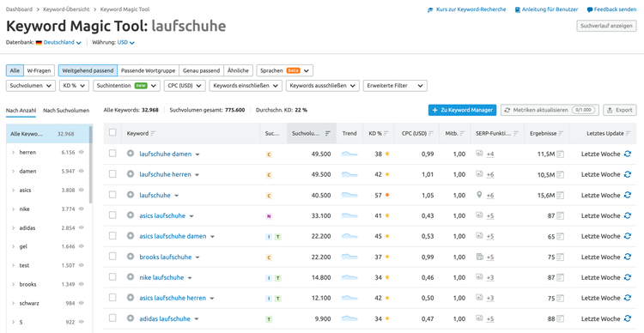Open SERP snapshot icon for asics laufschuhe herren
644x333 pixels.
561,299
